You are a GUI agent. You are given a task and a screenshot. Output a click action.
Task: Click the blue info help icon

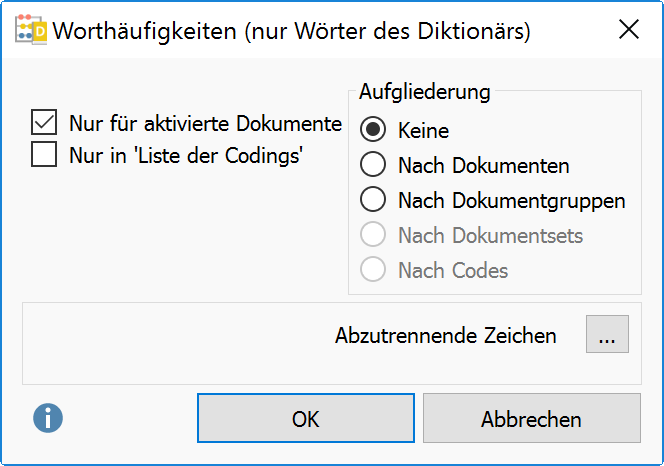click(47, 418)
